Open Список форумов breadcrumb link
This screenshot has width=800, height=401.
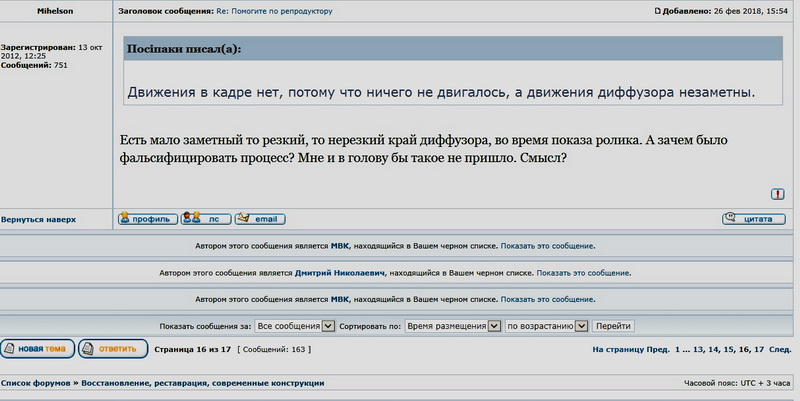pos(35,383)
